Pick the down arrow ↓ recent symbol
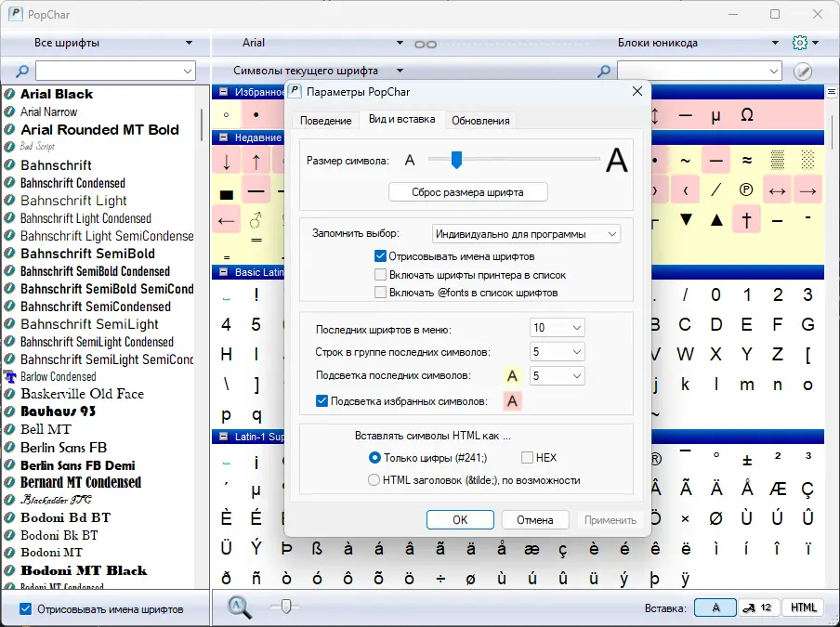Image resolution: width=840 pixels, height=627 pixels. [227, 162]
